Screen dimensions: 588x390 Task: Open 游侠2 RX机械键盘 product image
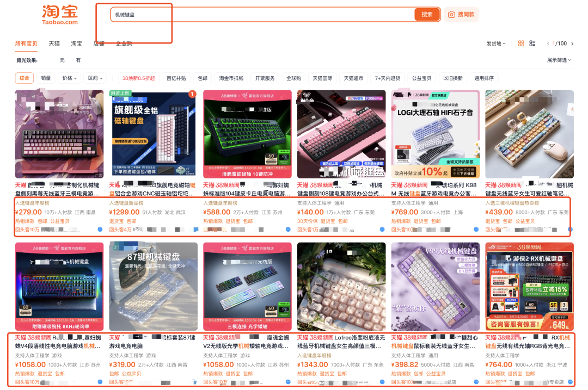point(530,287)
